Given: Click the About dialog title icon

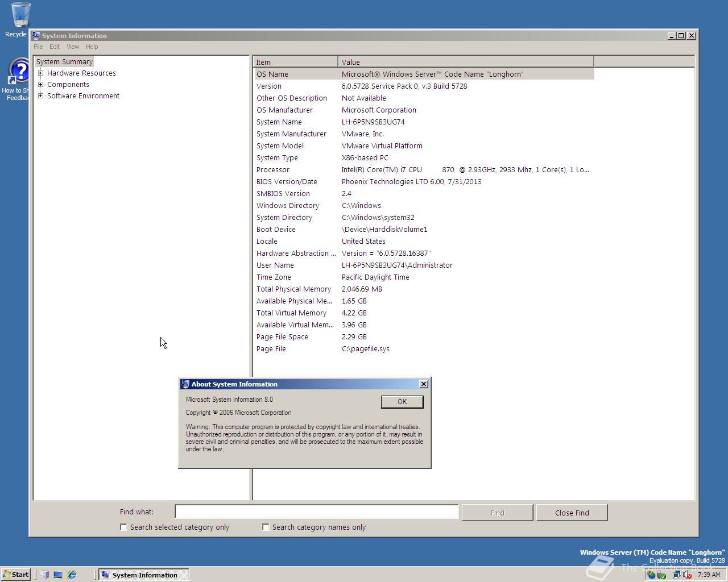Looking at the screenshot, I should 185,384.
